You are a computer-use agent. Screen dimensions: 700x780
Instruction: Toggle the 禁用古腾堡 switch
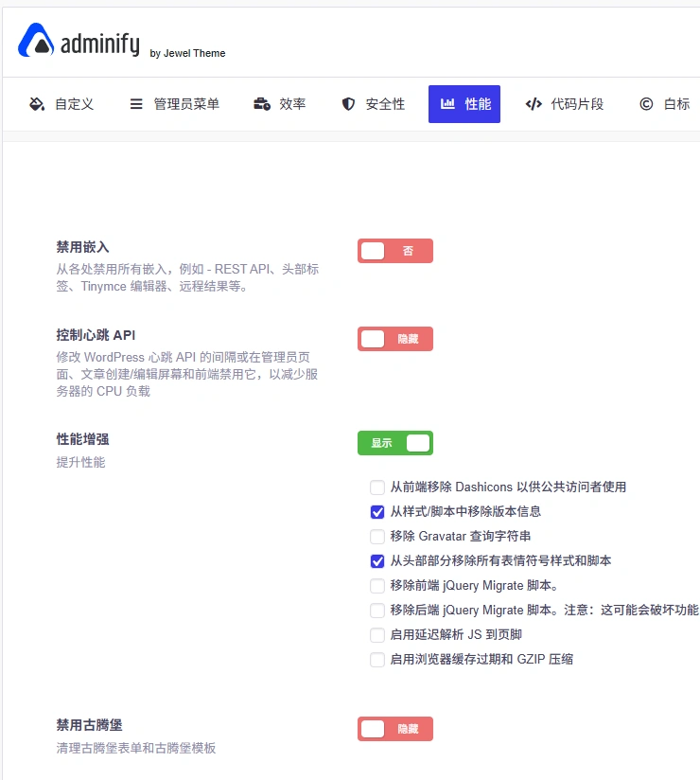395,729
